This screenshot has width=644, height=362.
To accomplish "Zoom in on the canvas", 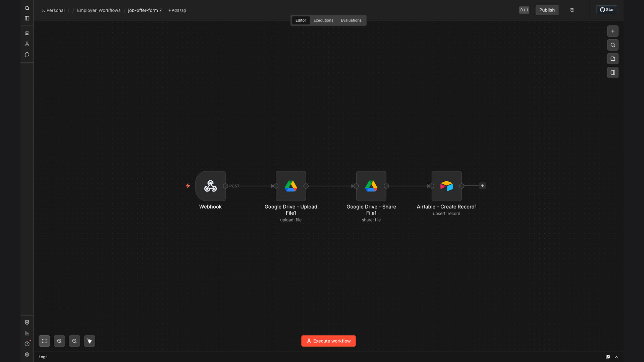I will point(59,341).
